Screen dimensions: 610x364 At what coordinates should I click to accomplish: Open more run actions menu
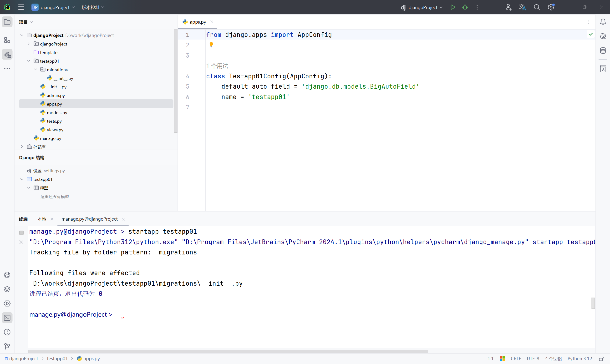click(477, 7)
